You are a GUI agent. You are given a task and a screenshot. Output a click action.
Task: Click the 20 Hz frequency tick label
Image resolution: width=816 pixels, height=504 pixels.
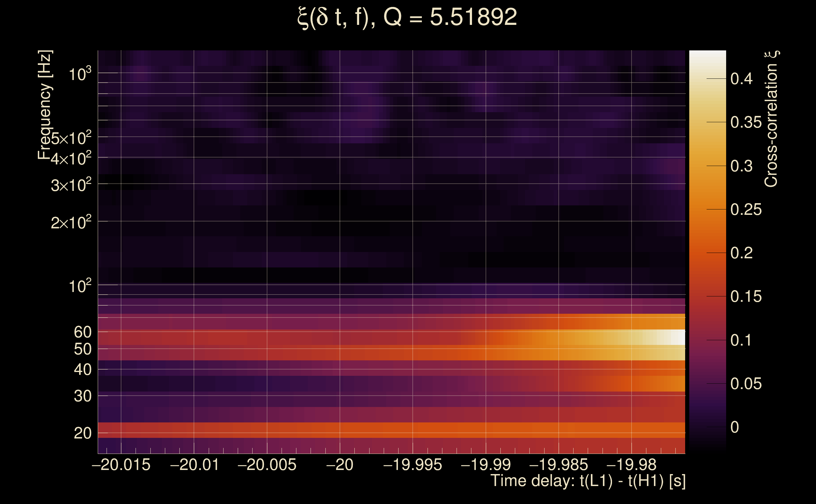82,433
